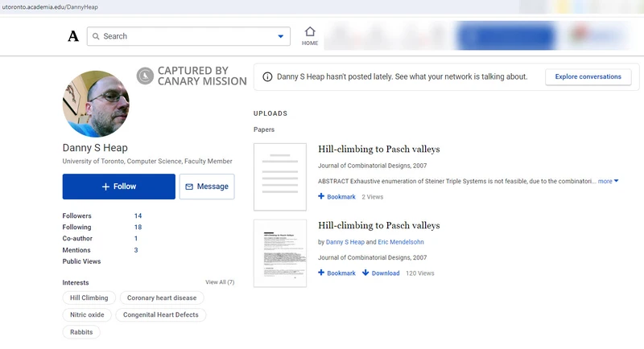Click the profile name Danny S Heap
The height and width of the screenshot is (349, 644).
95,148
